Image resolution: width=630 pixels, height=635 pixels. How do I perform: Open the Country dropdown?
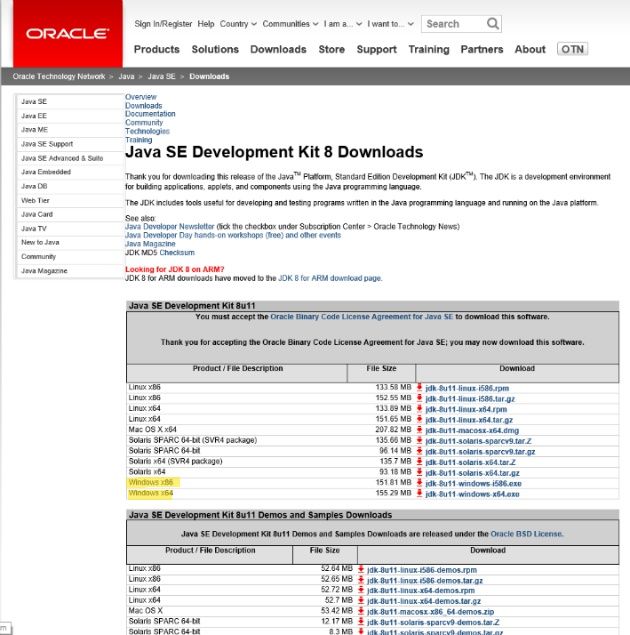[238, 24]
